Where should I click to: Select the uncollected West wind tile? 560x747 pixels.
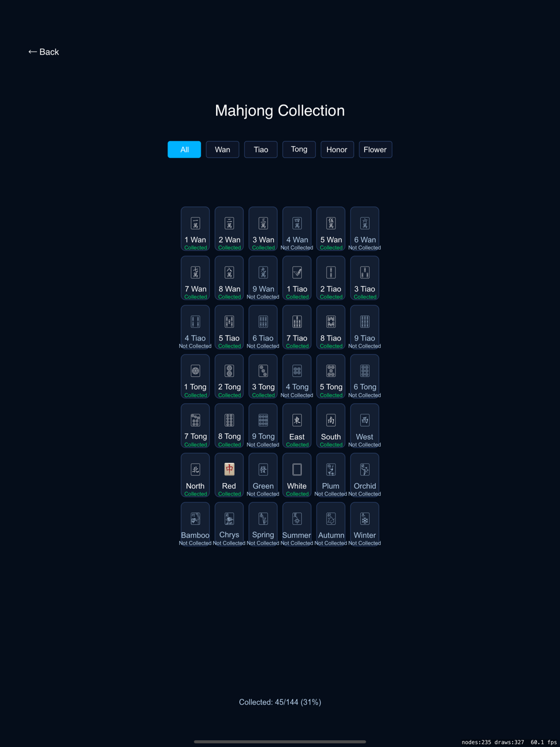tap(365, 426)
